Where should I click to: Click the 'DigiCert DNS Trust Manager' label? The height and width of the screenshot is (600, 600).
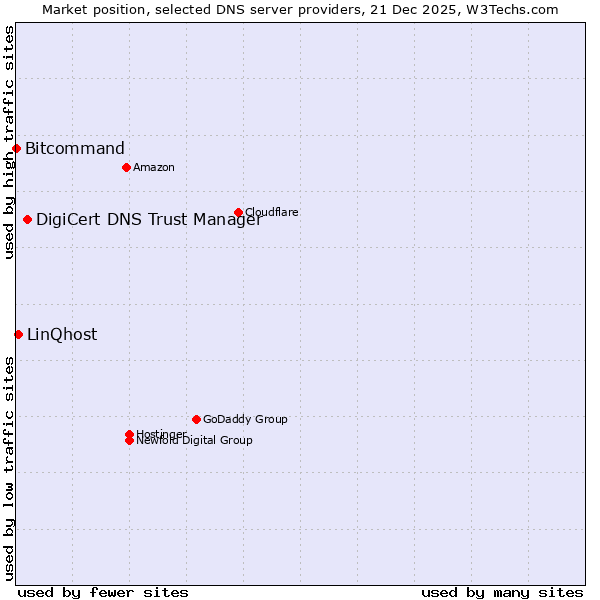pyautogui.click(x=149, y=220)
